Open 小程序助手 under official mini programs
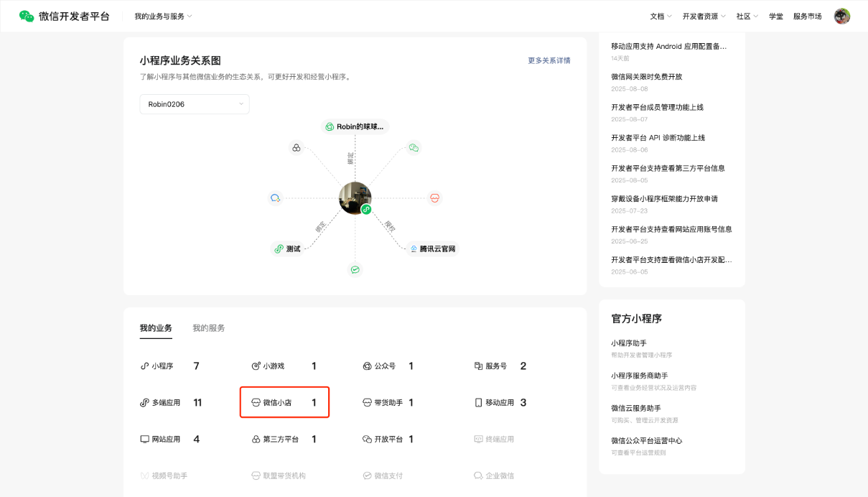The height and width of the screenshot is (497, 868). (x=628, y=343)
